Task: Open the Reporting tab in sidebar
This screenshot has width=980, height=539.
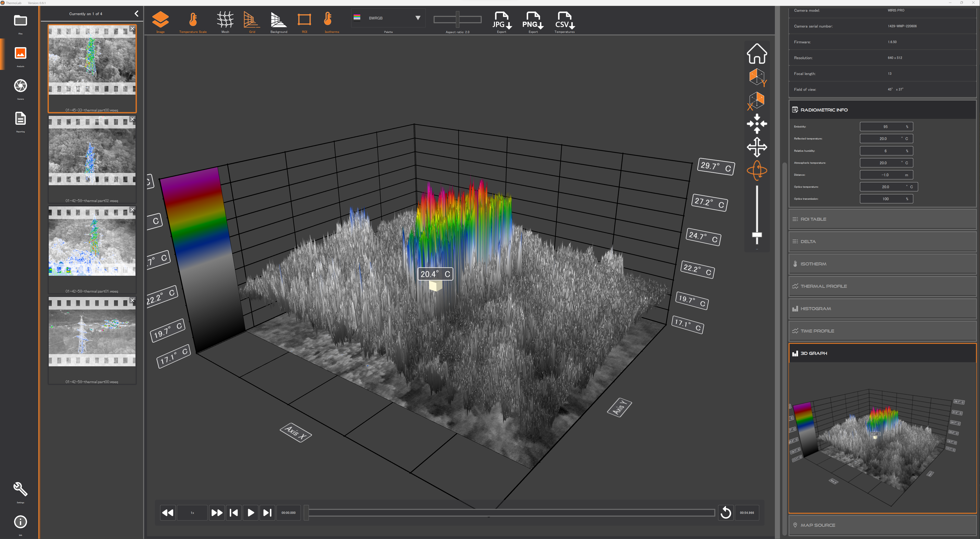Action: [x=21, y=119]
